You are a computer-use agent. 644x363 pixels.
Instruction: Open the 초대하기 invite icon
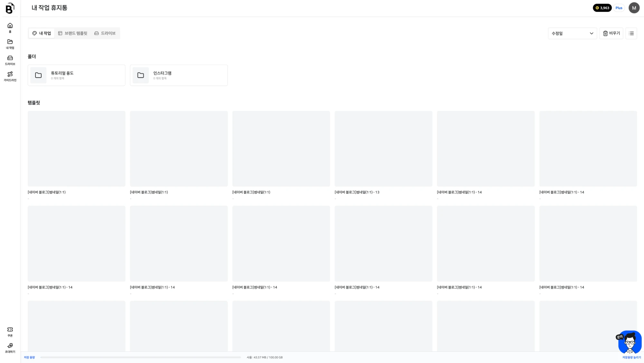tap(10, 348)
